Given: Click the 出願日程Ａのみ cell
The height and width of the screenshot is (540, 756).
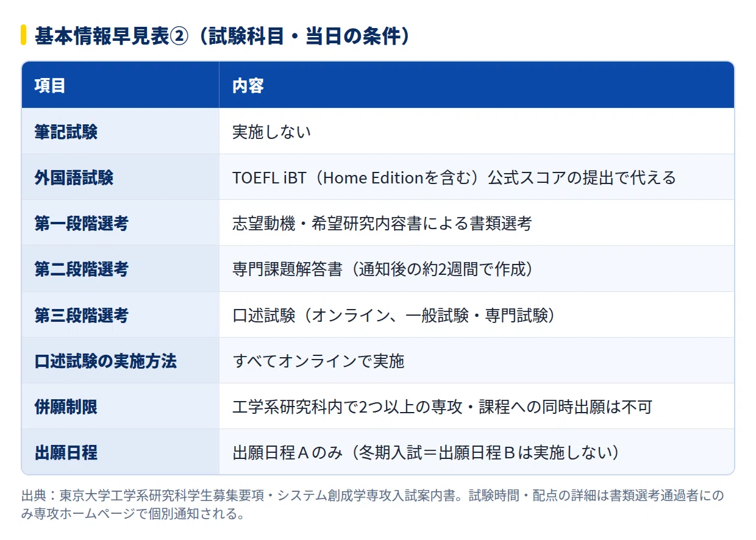Looking at the screenshot, I should [477, 452].
